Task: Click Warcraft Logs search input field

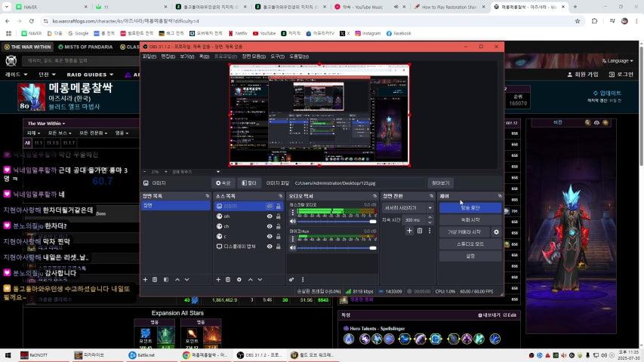Action: (82, 61)
